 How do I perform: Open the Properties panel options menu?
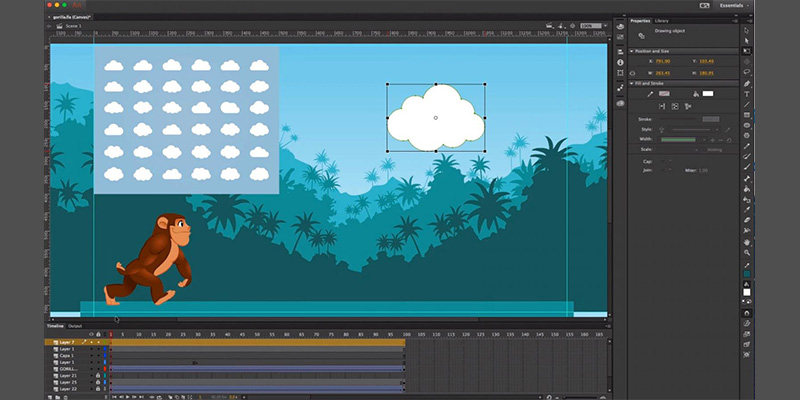coord(736,21)
